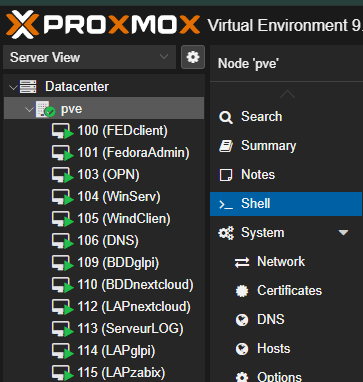Select VM 100 (FEDclient) text
Image resolution: width=363 pixels, height=382 pixels.
(x=122, y=131)
